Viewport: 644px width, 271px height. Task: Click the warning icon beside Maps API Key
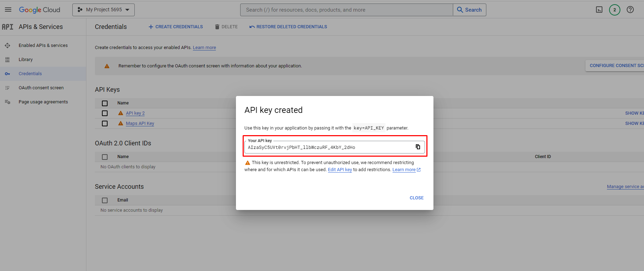pos(121,124)
